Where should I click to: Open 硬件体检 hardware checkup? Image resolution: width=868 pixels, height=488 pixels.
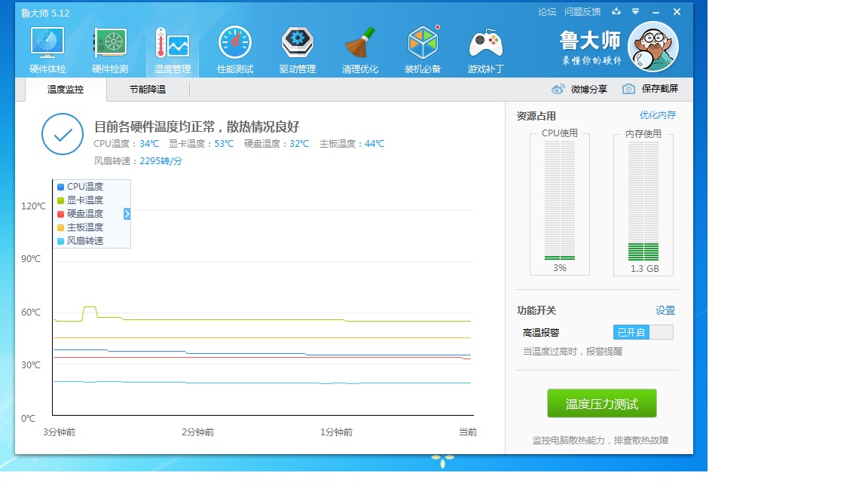47,50
